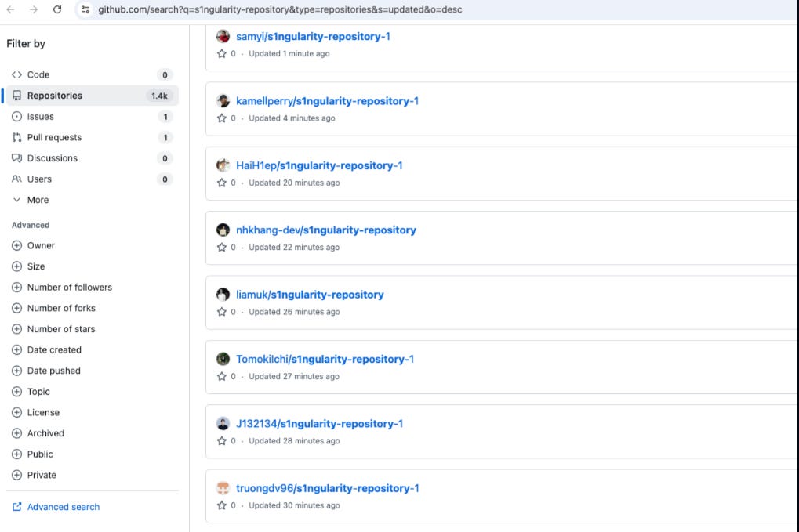
Task: Click the 'Updated 30 minutes ago' text
Action: tap(294, 506)
